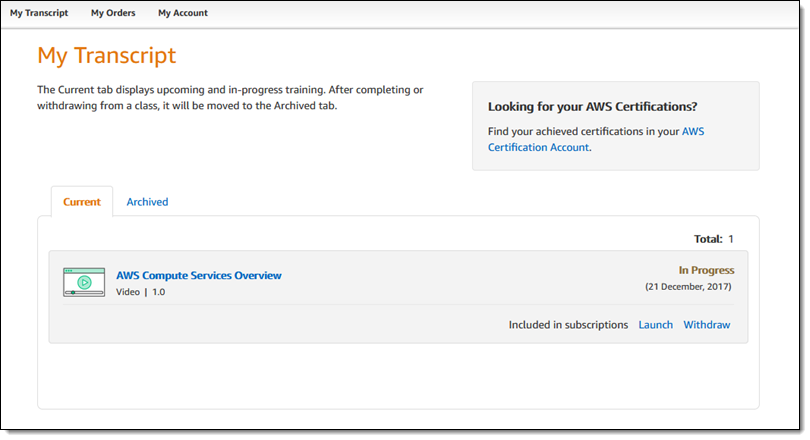Open the My Account menu item

point(183,13)
